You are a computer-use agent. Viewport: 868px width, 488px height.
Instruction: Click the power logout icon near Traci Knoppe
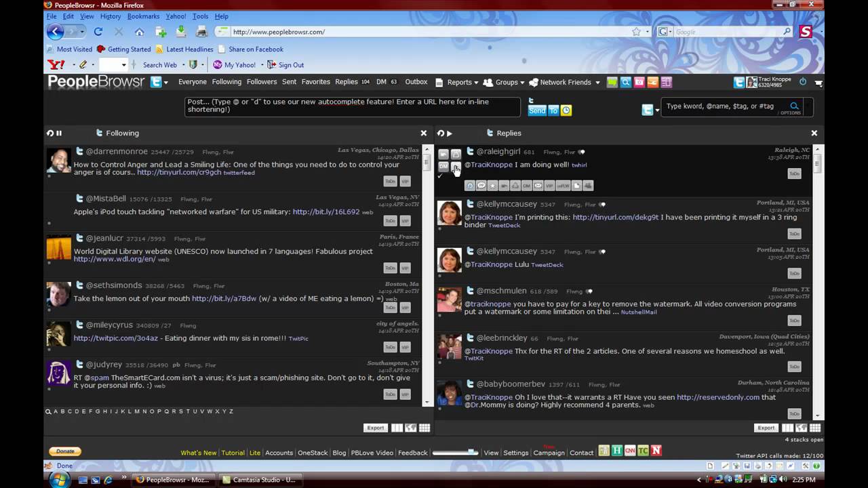(x=803, y=82)
